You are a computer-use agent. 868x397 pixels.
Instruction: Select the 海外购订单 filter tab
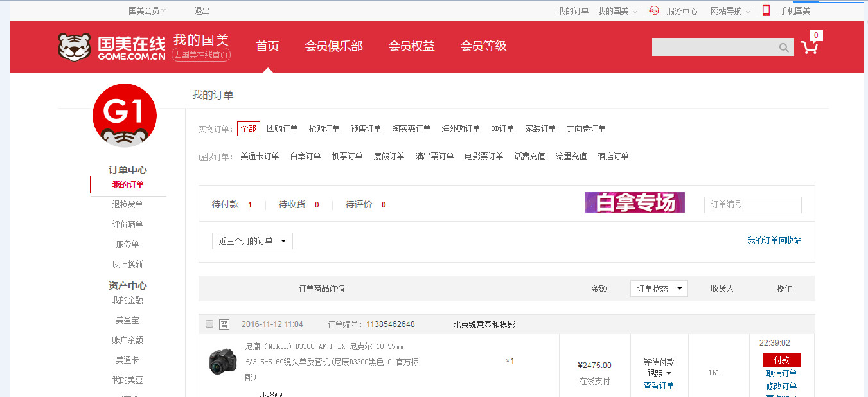click(x=461, y=128)
